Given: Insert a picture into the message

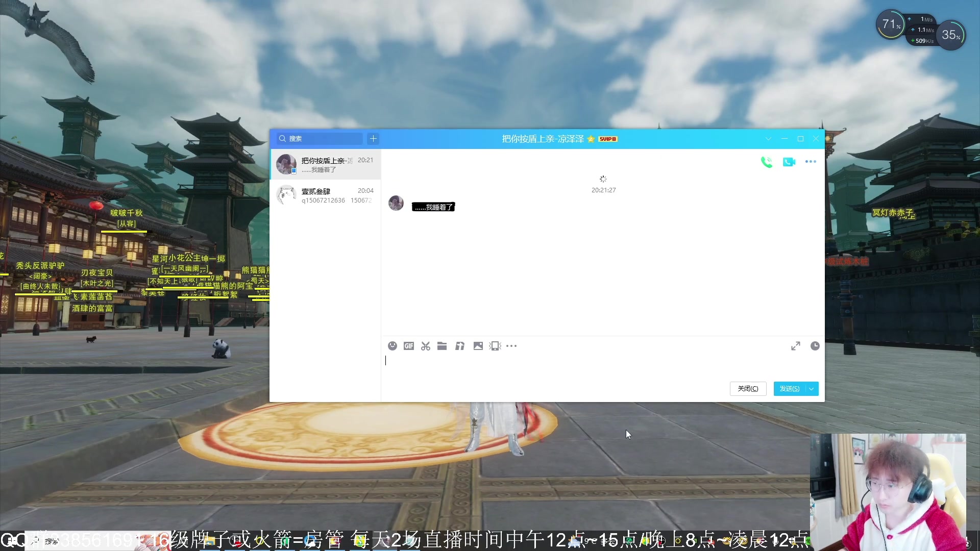Looking at the screenshot, I should [x=478, y=346].
